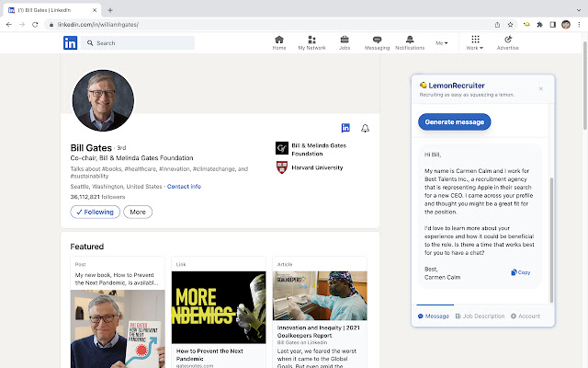This screenshot has width=588, height=368.
Task: Go to My Network icon
Action: (311, 41)
